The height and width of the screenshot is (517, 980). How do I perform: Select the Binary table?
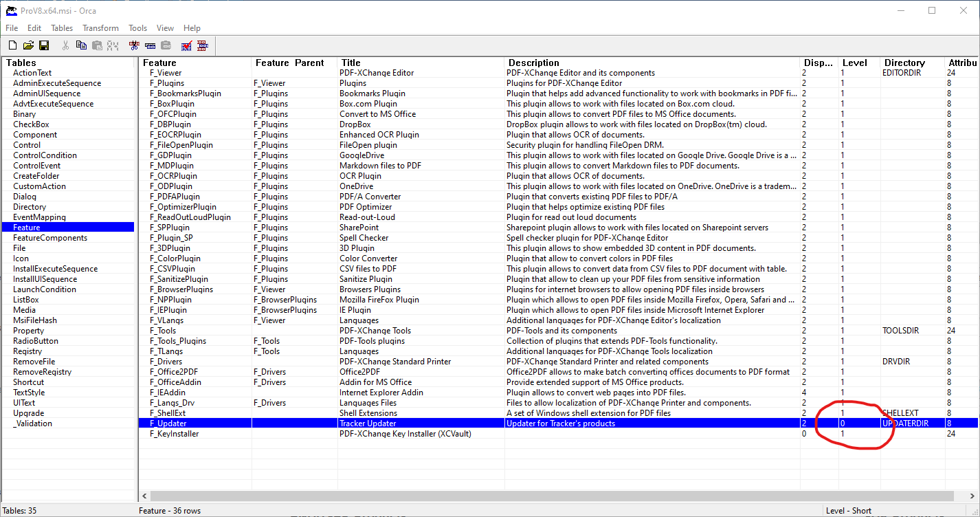click(x=25, y=114)
